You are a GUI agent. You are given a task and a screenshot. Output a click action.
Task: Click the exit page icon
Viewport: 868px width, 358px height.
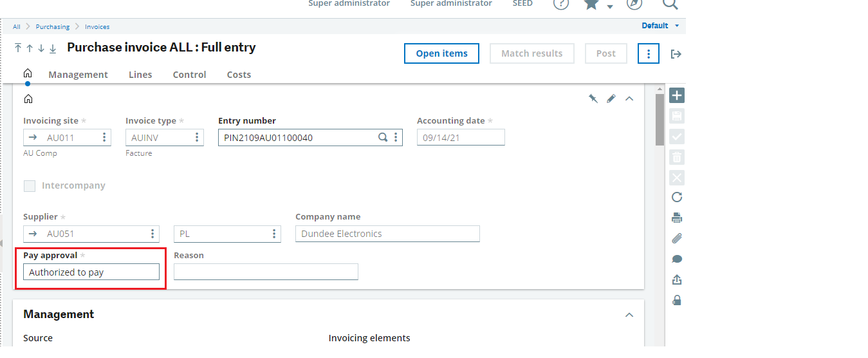point(676,54)
